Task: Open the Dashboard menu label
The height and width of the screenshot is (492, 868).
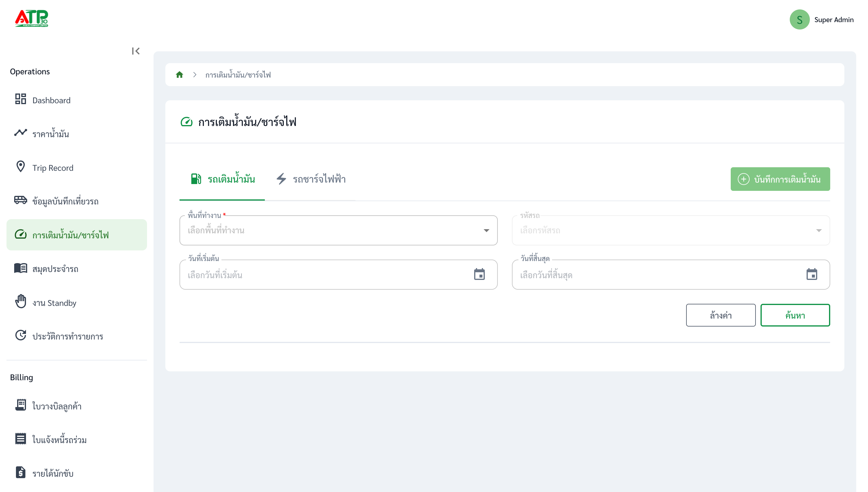Action: [51, 100]
